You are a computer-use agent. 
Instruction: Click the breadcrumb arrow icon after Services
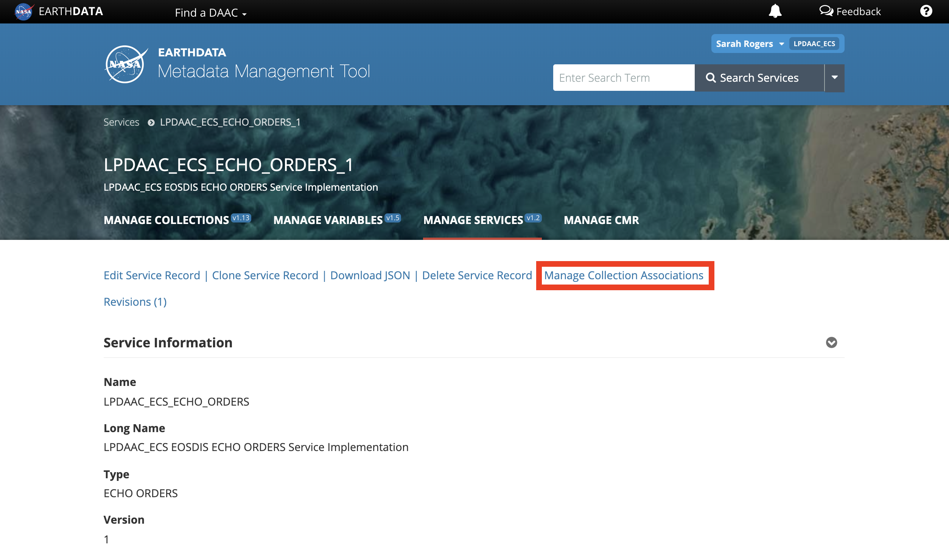[x=151, y=123]
